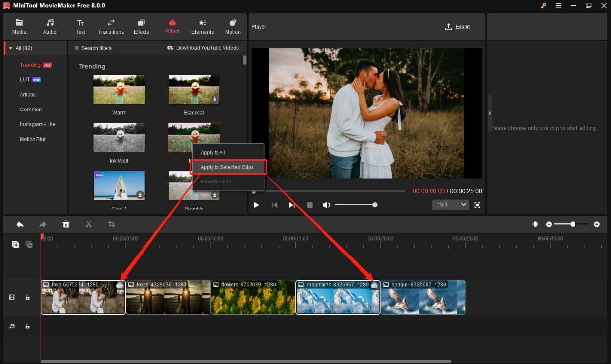The width and height of the screenshot is (611, 364).
Task: Open the Media tab
Action: tap(19, 27)
